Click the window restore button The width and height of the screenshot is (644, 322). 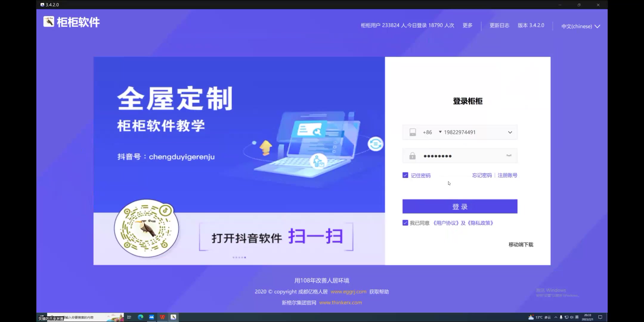(579, 5)
